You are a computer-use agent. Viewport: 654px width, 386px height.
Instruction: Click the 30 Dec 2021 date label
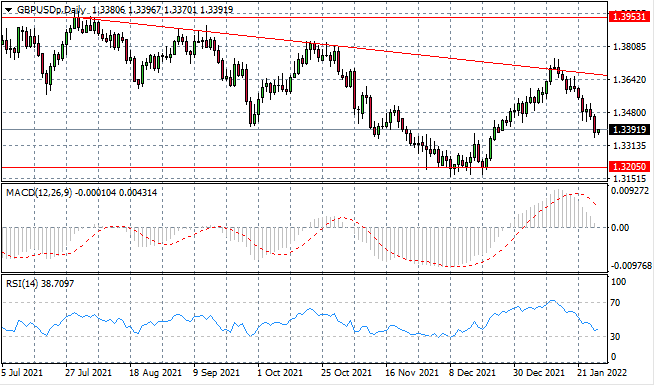(x=539, y=372)
